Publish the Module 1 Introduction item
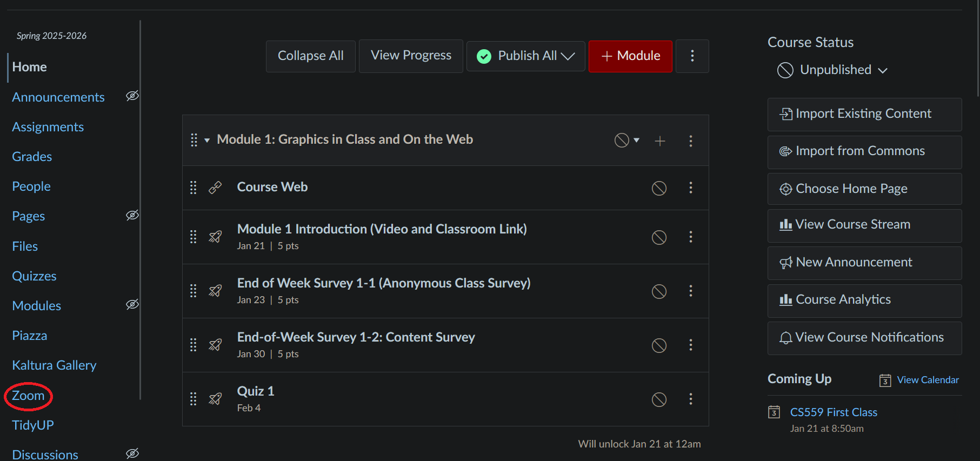The height and width of the screenshot is (461, 980). 659,237
